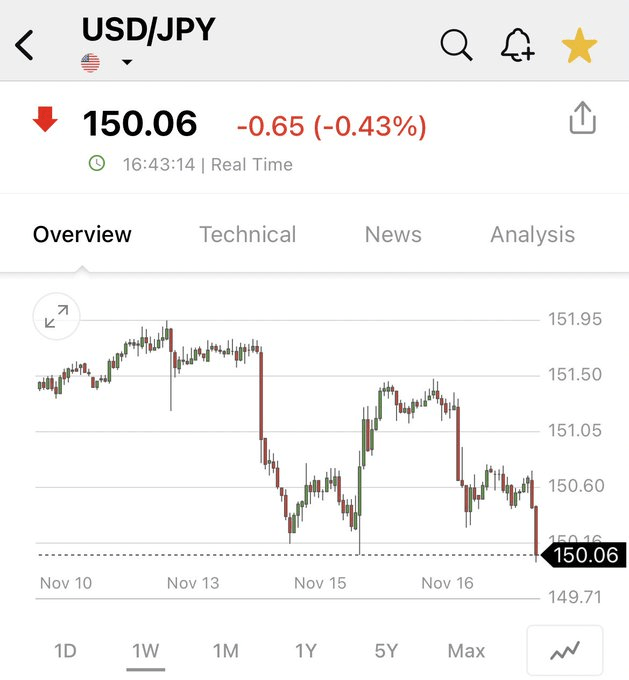This screenshot has width=629, height=680.
Task: Show the 5Y chart range
Action: (x=386, y=651)
